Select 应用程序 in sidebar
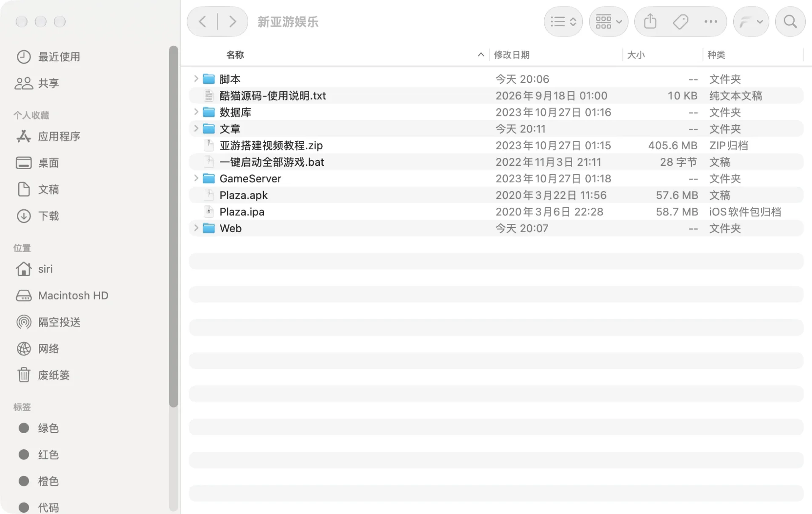The image size is (812, 514). 48,136
